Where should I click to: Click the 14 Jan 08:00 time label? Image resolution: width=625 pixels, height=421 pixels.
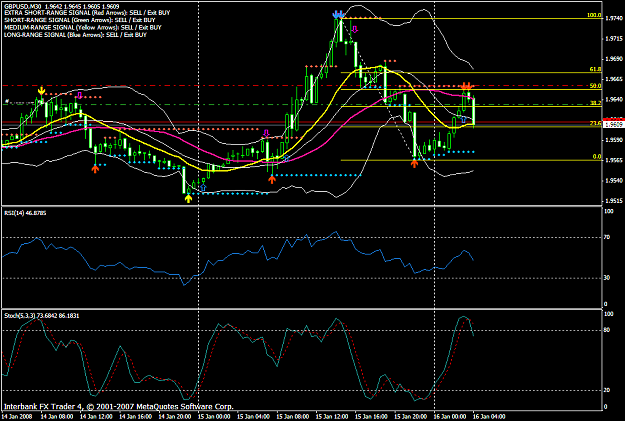tap(57, 417)
